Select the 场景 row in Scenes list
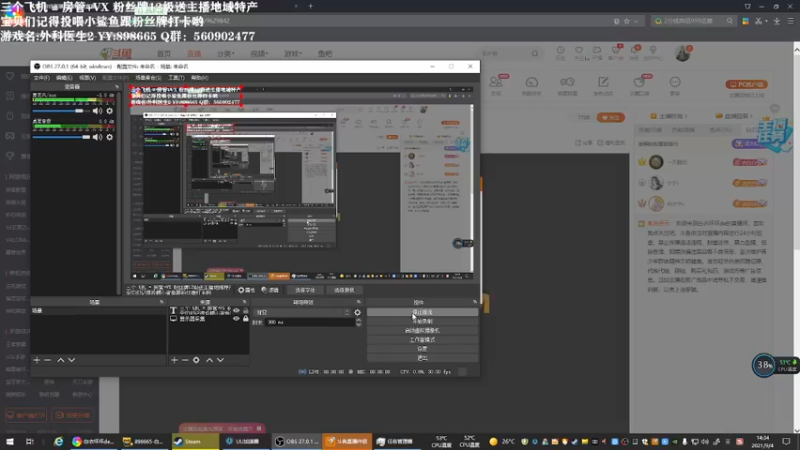Viewport: 800px width, 450px height. (98, 311)
